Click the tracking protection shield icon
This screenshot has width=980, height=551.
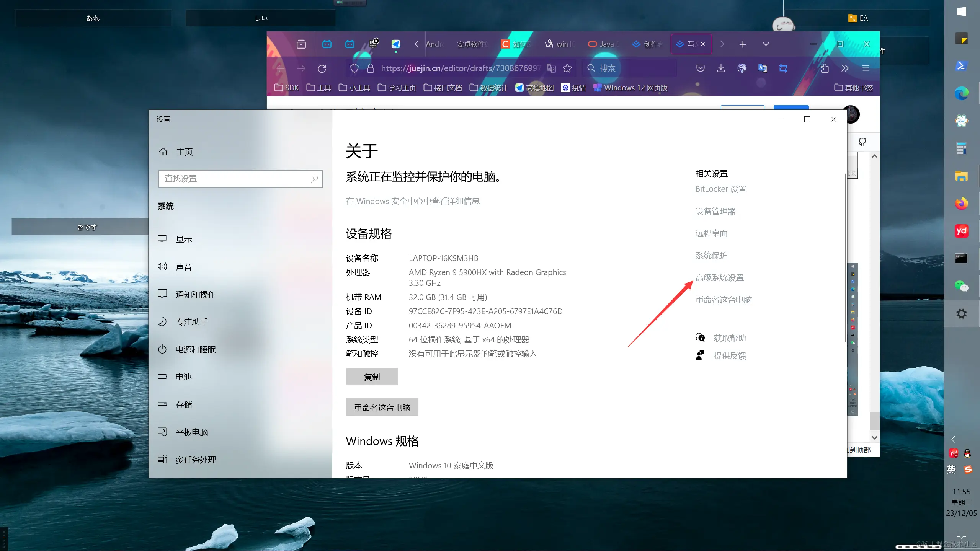point(354,68)
